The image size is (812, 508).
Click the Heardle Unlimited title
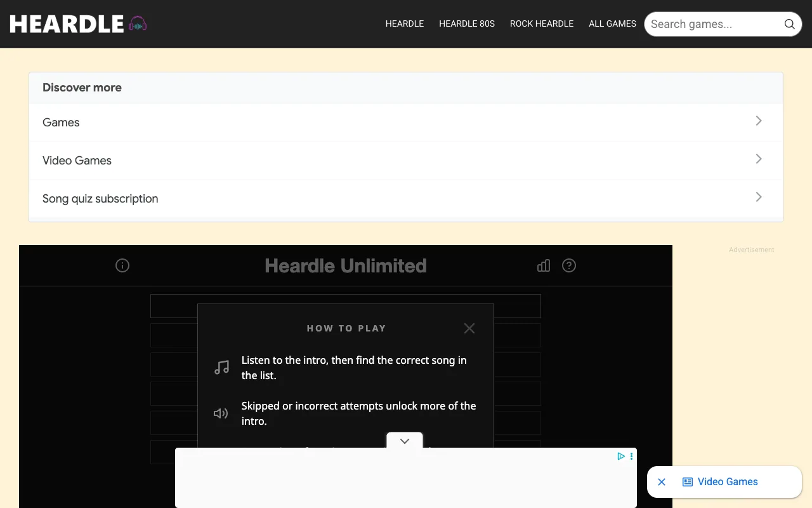pyautogui.click(x=346, y=265)
